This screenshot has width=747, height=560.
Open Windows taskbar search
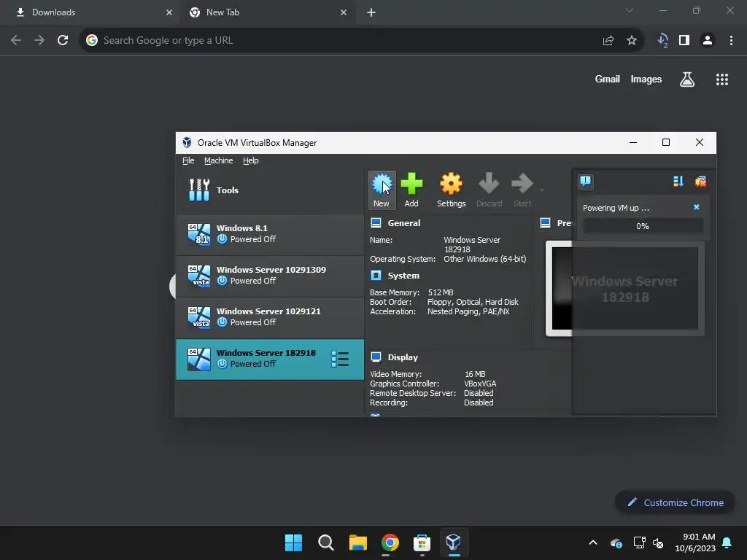326,542
